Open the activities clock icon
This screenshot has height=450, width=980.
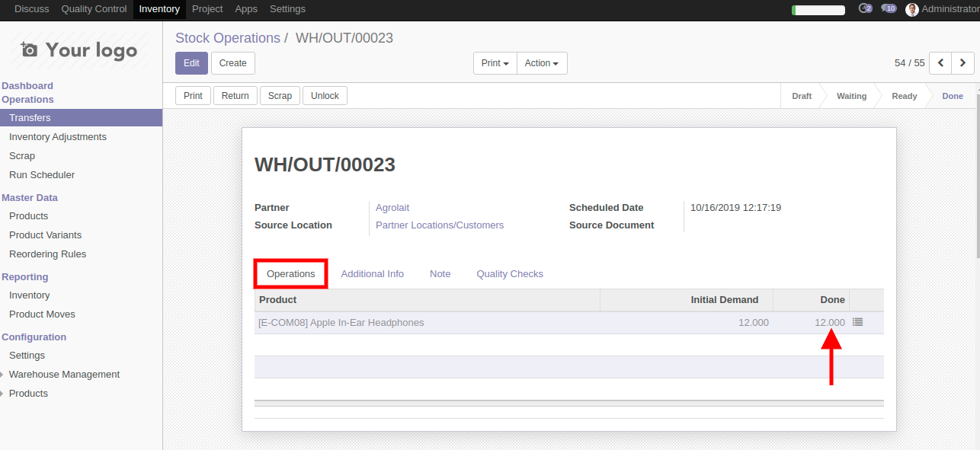pyautogui.click(x=864, y=9)
